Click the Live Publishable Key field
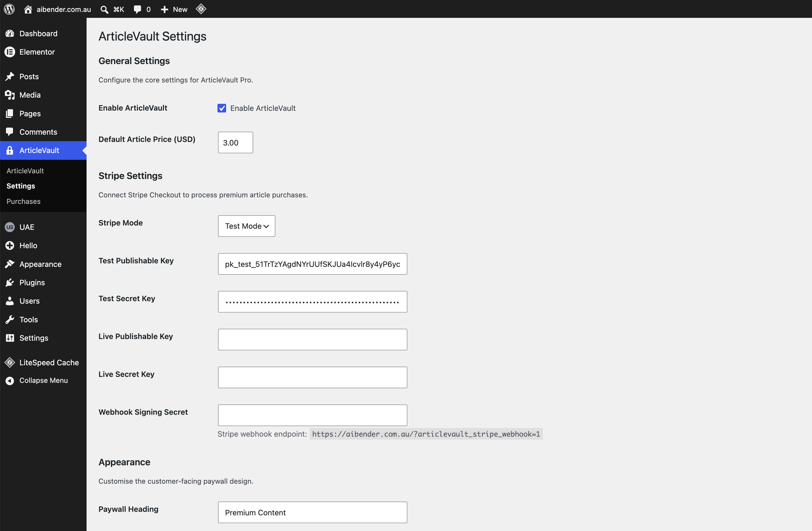 [x=312, y=340]
